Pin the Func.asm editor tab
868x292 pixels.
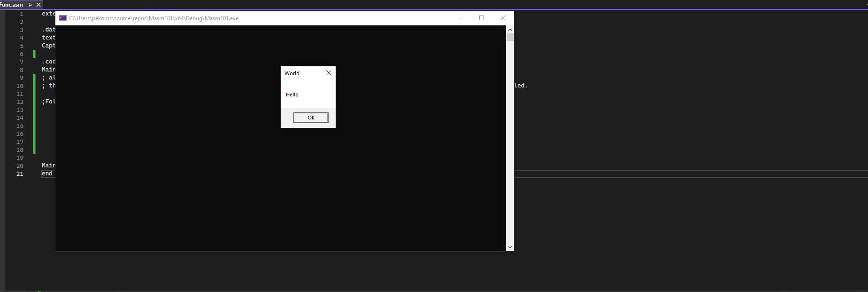[30, 5]
